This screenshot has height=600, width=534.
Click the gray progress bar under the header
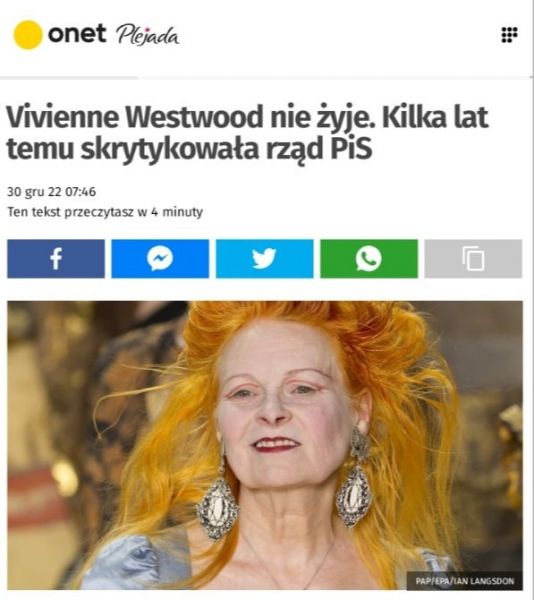(69, 78)
